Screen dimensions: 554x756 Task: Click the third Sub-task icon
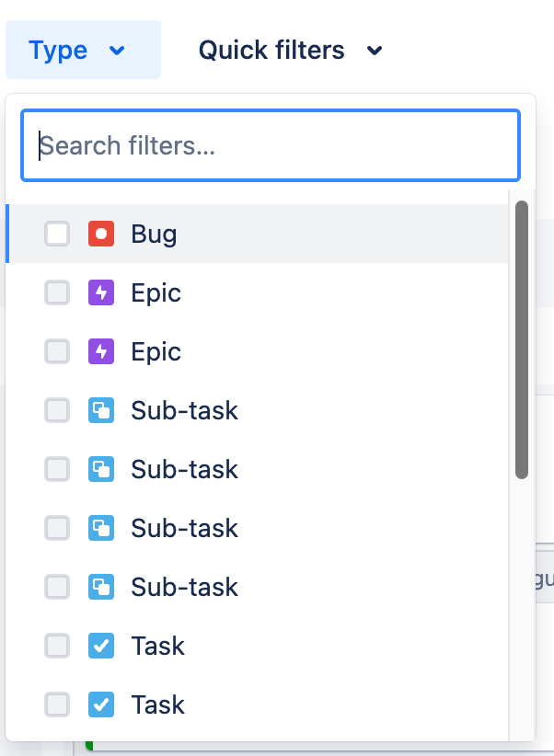101,528
